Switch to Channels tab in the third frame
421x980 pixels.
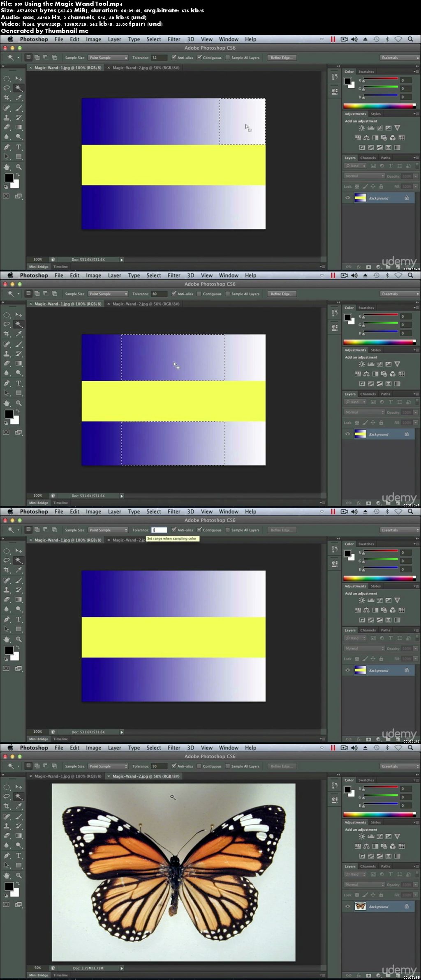point(368,630)
